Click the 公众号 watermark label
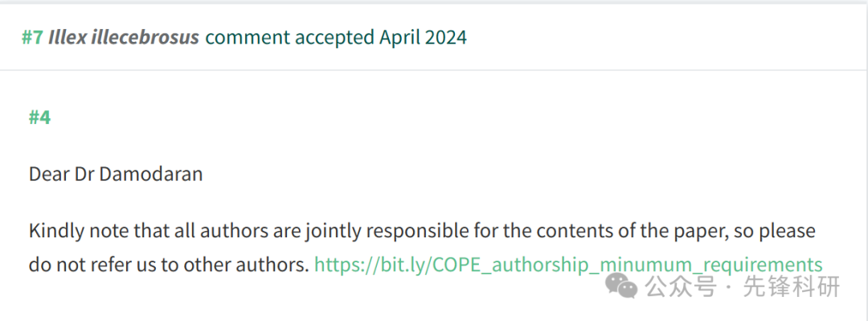Image resolution: width=868 pixels, height=321 pixels. (x=682, y=286)
